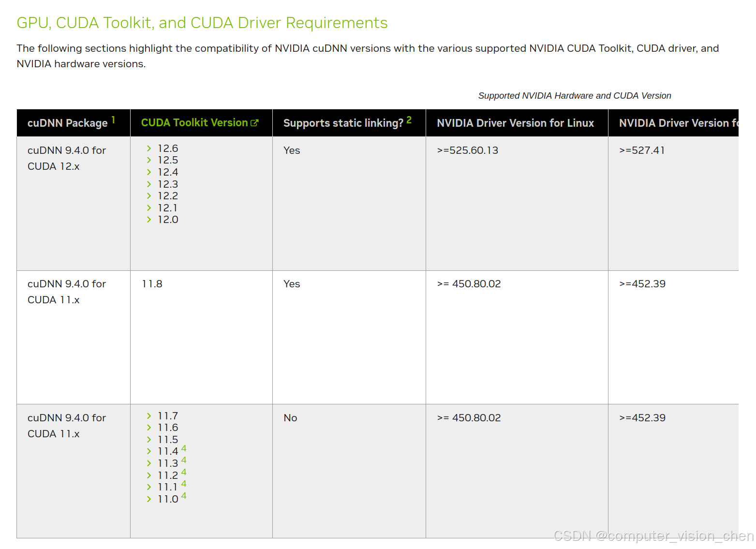The width and height of the screenshot is (756, 549).
Task: Open the CUDA 11.7 toolkit link
Action: coord(168,416)
